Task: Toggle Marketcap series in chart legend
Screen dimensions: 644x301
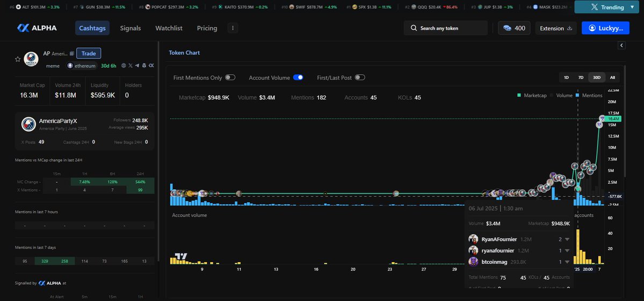Action: [x=531, y=95]
